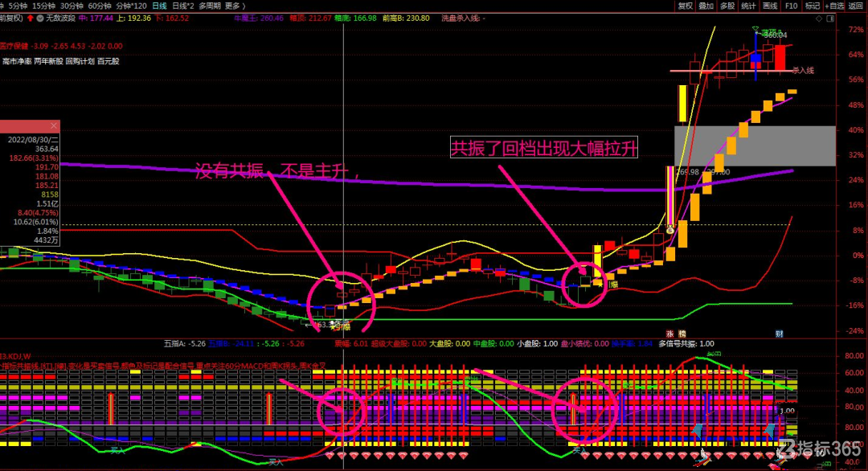Click the 涨 marker under the chart
The image size is (868, 471).
tap(669, 334)
